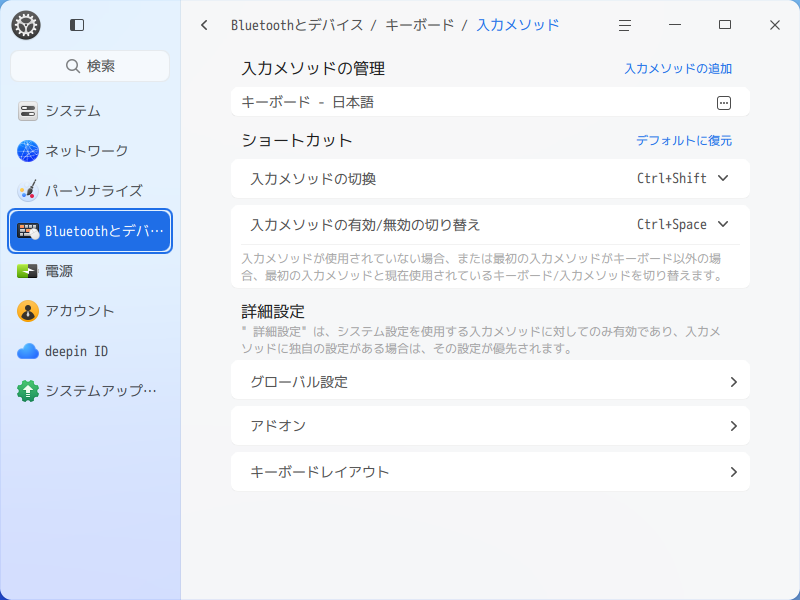This screenshot has width=800, height=600.
Task: Open the hamburger menu in title bar
Action: [625, 25]
